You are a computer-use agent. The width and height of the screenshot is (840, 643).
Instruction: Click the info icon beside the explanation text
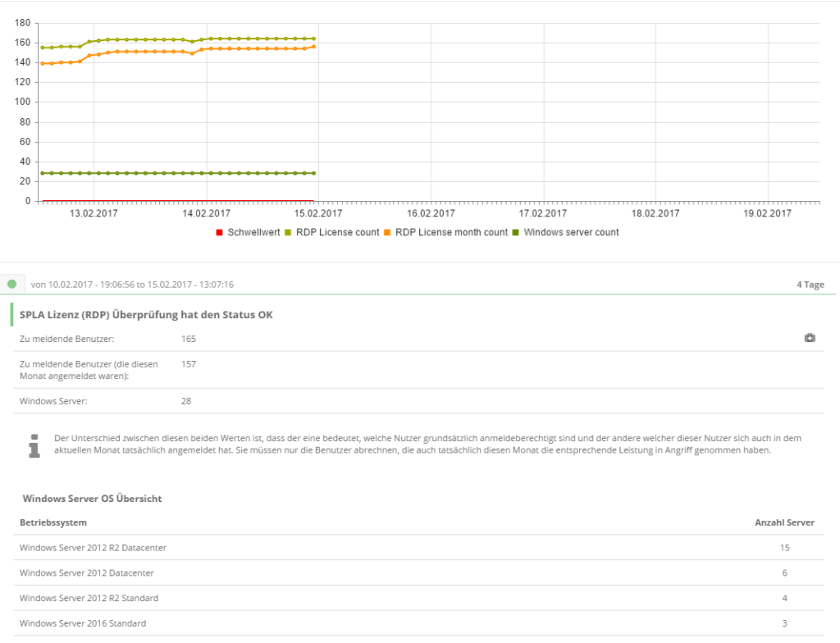[34, 445]
